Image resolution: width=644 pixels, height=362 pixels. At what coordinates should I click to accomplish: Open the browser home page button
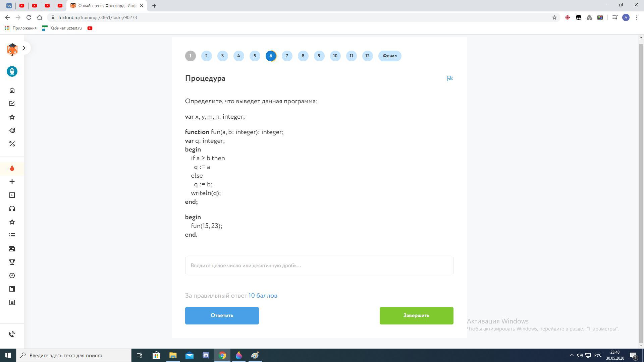click(40, 17)
